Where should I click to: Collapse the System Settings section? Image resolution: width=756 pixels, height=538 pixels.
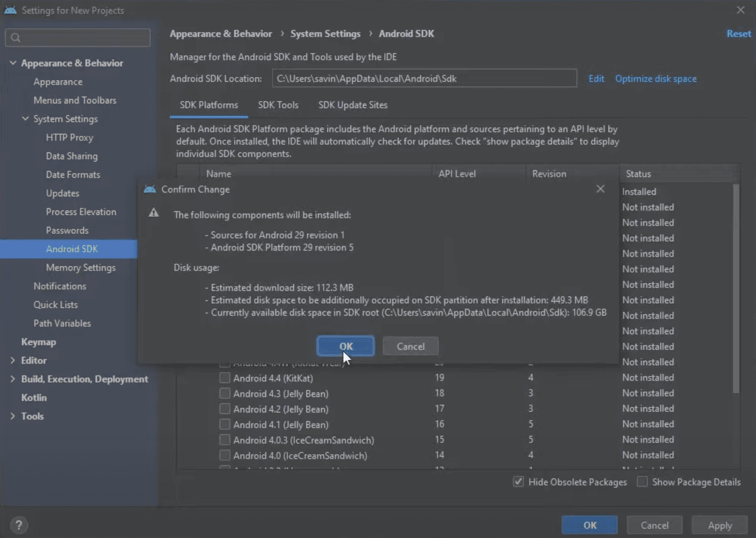click(26, 119)
